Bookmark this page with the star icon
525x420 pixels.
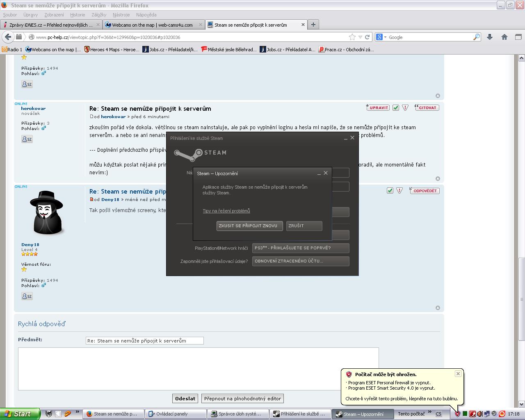(352, 37)
